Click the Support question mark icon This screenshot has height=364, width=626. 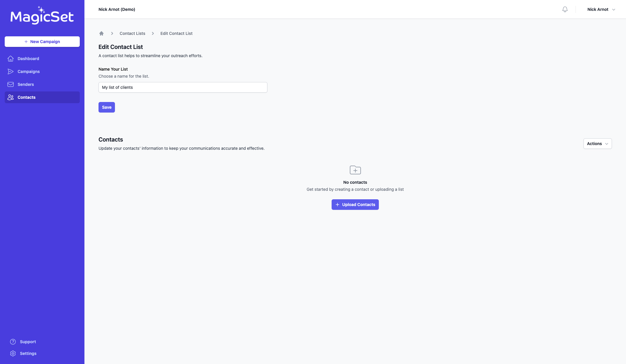13,342
